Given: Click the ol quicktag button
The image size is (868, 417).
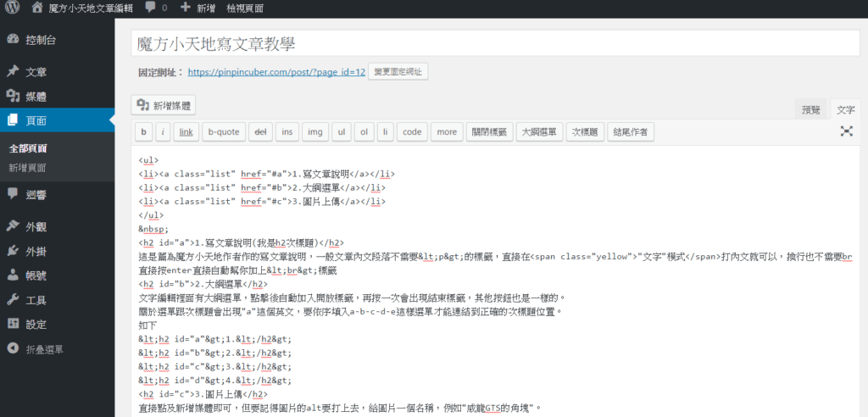Looking at the screenshot, I should point(364,132).
